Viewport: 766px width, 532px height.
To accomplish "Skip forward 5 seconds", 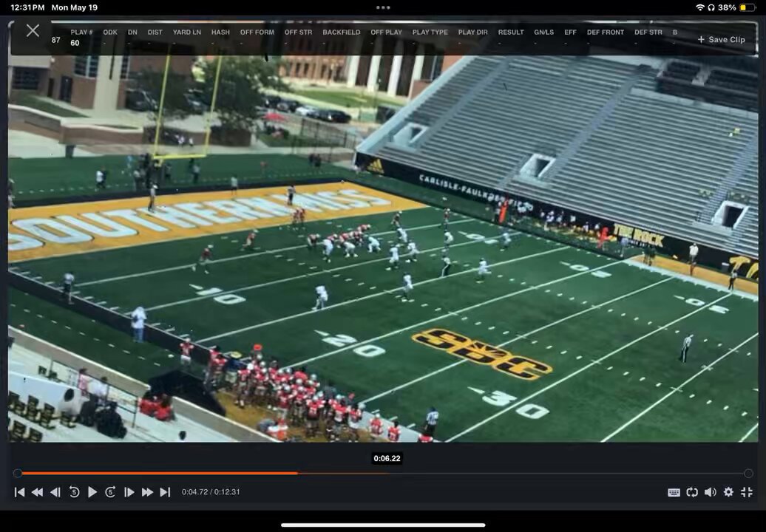I will [110, 492].
